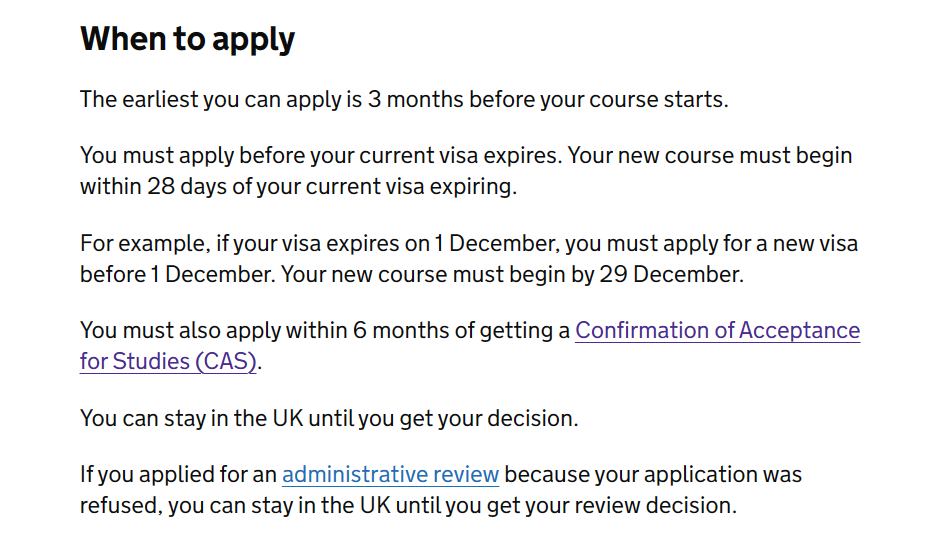Click the words "3 months" in the first paragraph
Screen dimensions: 941x551
(x=416, y=100)
